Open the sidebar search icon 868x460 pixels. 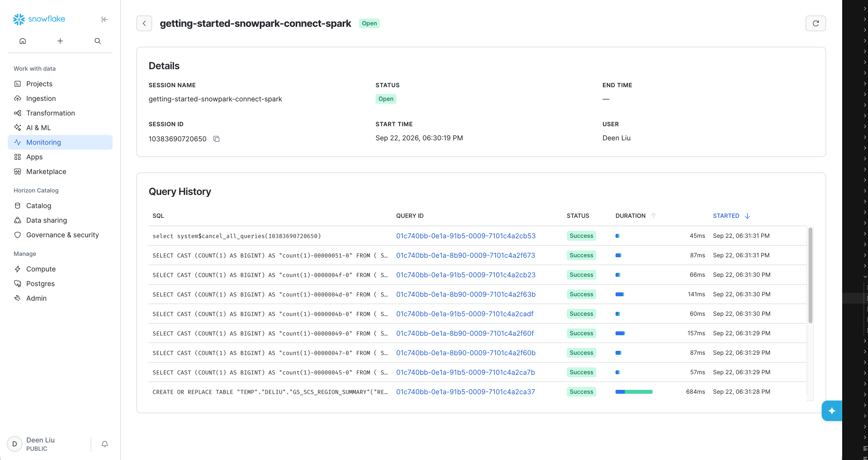pyautogui.click(x=97, y=41)
